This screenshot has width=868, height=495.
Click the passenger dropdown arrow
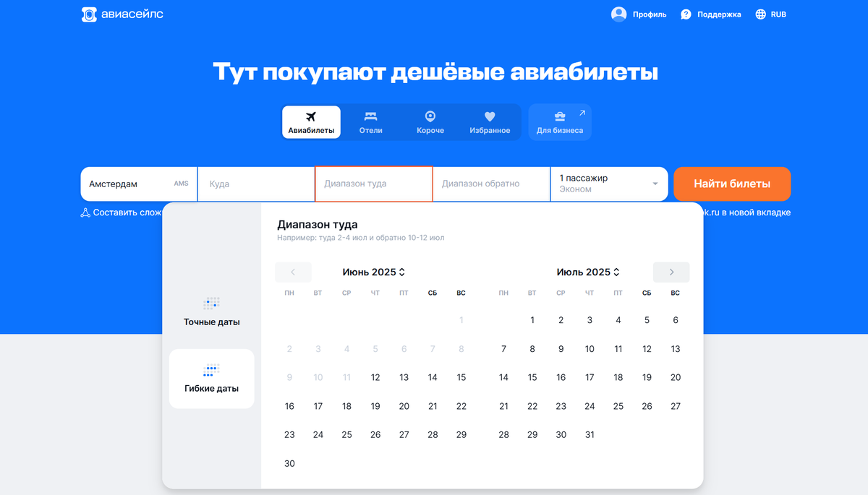click(x=655, y=184)
